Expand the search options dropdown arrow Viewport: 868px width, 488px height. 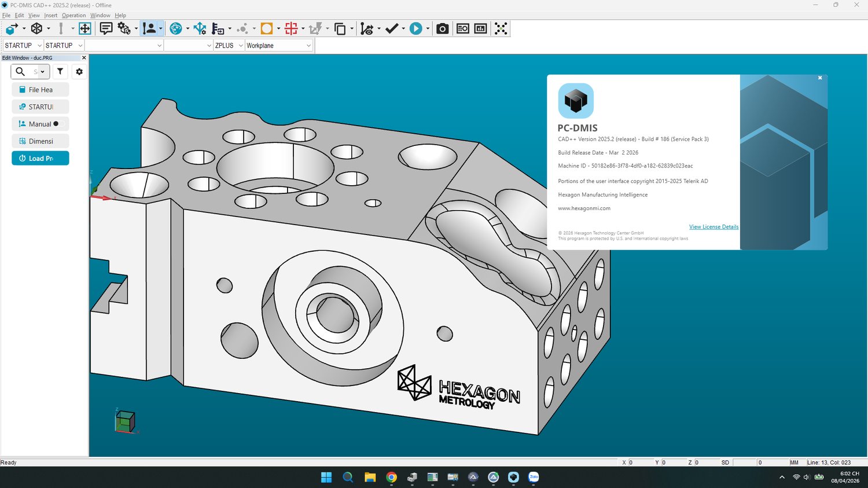42,72
